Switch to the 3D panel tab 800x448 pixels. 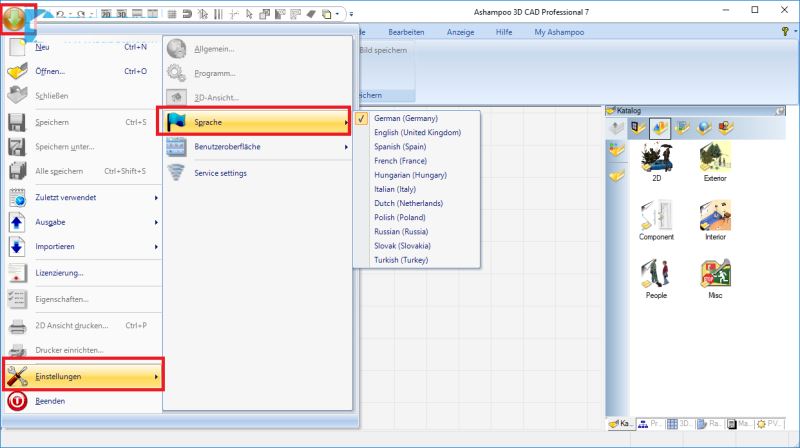coord(680,424)
